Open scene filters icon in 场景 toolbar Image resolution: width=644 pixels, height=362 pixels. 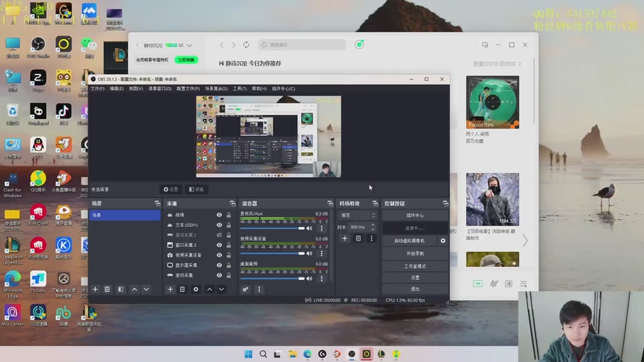(x=121, y=290)
